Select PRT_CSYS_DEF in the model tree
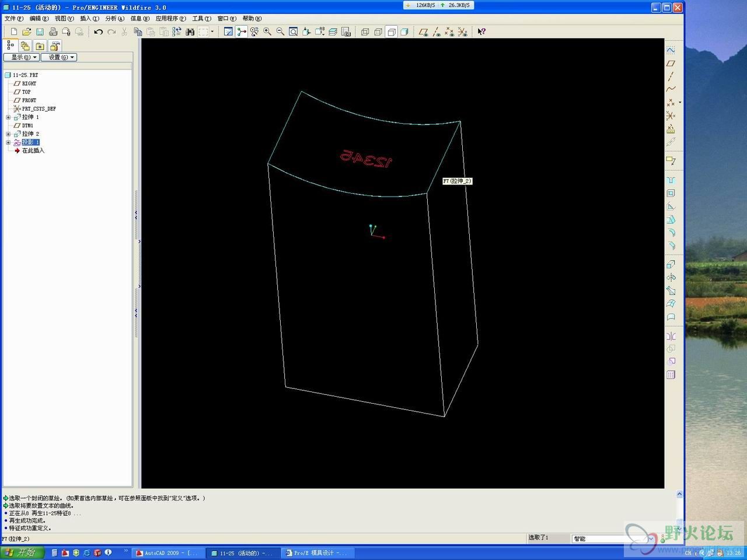This screenshot has width=747, height=560. coord(35,108)
